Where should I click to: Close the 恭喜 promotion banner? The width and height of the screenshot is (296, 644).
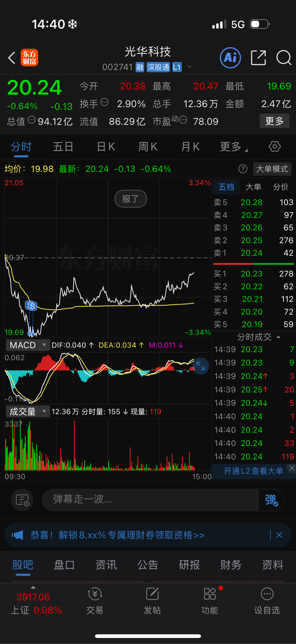pyautogui.click(x=279, y=535)
